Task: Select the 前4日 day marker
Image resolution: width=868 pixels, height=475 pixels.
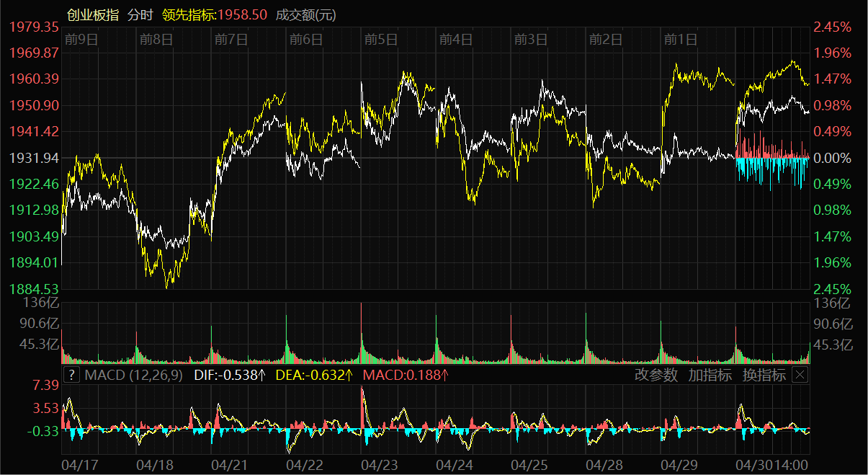Action: (455, 39)
